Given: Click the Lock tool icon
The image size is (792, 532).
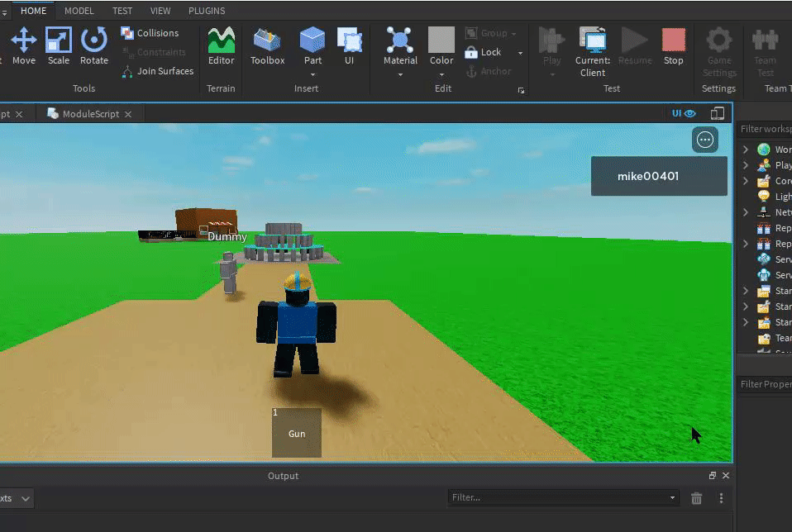Looking at the screenshot, I should click(x=470, y=52).
